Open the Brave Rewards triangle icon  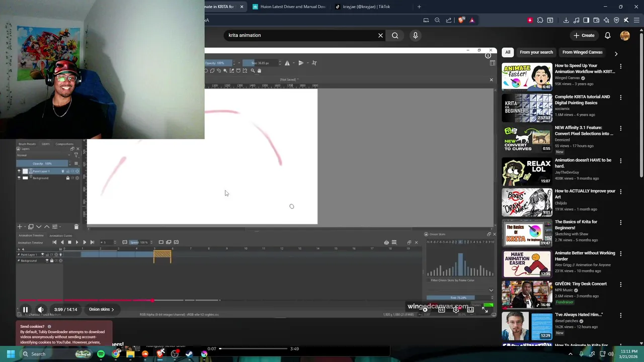[472, 20]
